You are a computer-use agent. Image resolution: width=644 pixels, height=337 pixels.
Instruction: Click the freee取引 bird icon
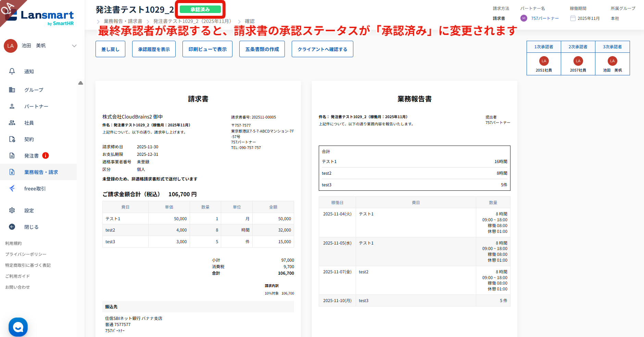pyautogui.click(x=12, y=188)
